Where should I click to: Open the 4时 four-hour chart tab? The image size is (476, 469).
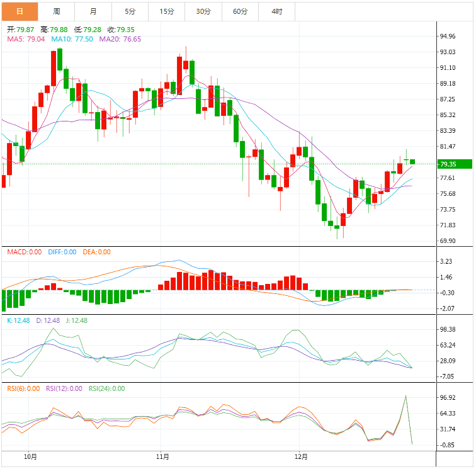(277, 11)
